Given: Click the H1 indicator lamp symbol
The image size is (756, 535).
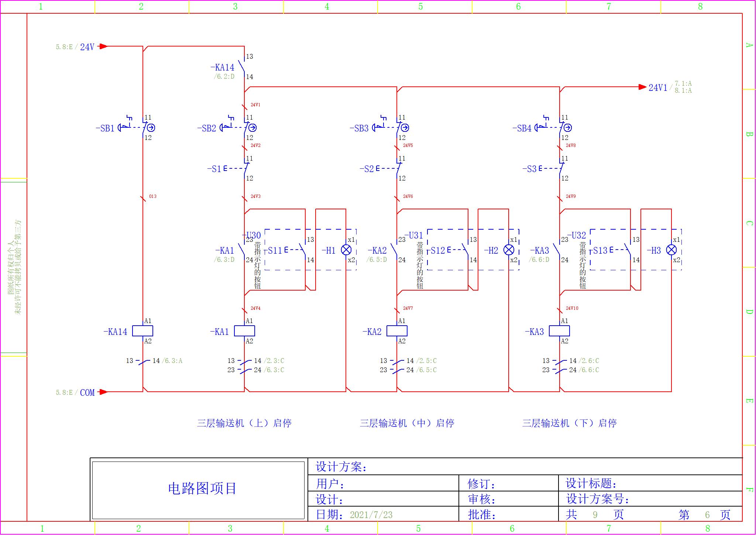Looking at the screenshot, I should point(346,250).
